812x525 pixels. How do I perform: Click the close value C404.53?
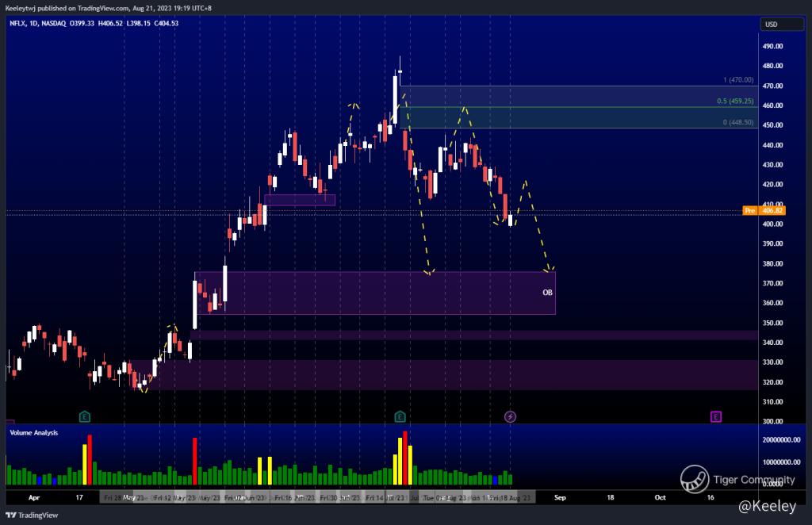(x=167, y=23)
